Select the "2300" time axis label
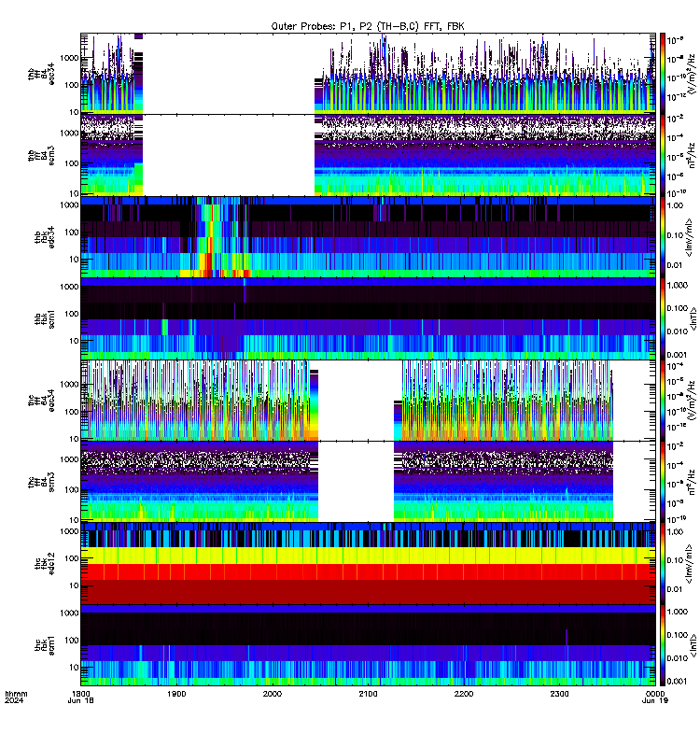The width and height of the screenshot is (700, 747). (559, 694)
